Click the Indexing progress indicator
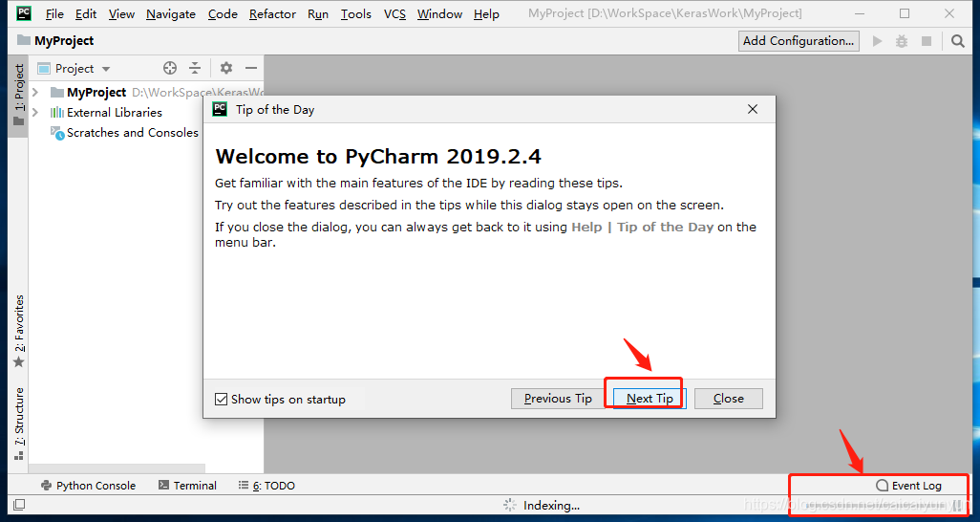This screenshot has width=980, height=522. tap(542, 505)
